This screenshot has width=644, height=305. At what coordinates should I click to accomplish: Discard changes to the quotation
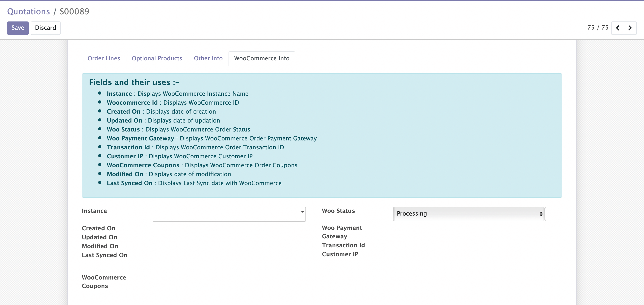click(45, 28)
